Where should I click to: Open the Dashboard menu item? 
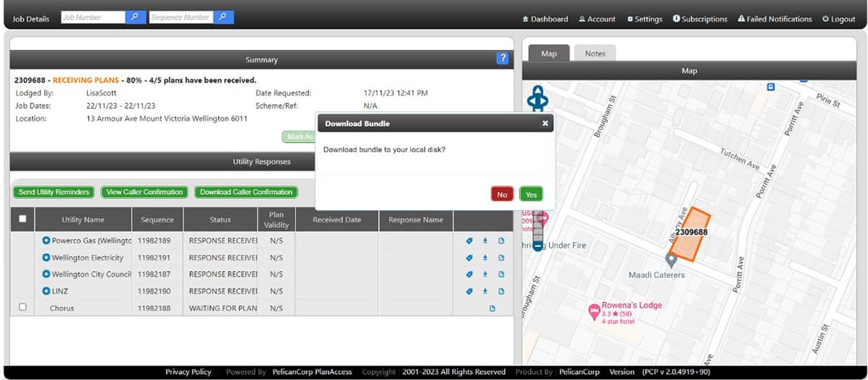click(x=545, y=19)
